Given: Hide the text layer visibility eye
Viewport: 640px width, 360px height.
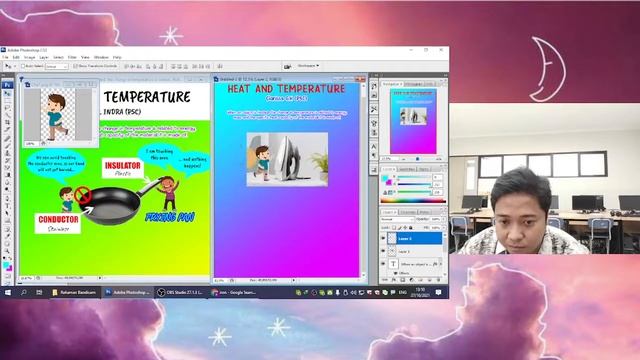Looking at the screenshot, I should 383,264.
